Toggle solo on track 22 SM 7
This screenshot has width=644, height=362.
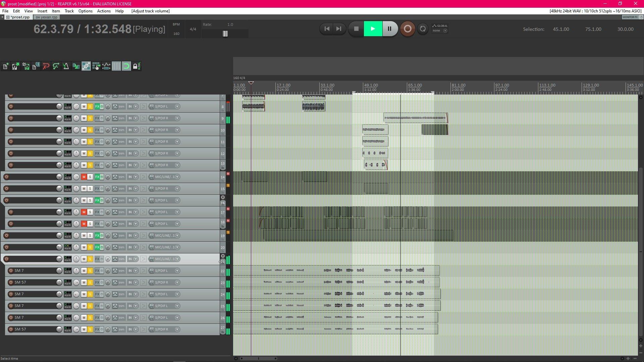tap(90, 270)
